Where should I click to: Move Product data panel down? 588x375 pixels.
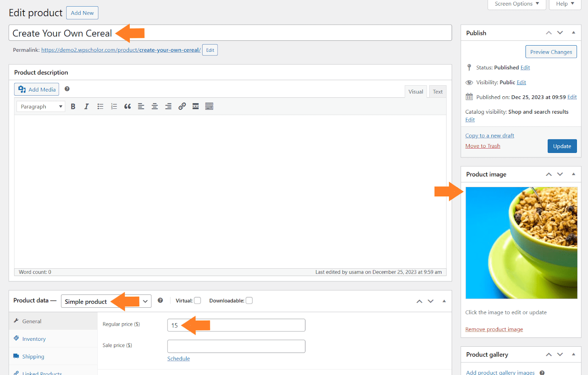point(431,301)
